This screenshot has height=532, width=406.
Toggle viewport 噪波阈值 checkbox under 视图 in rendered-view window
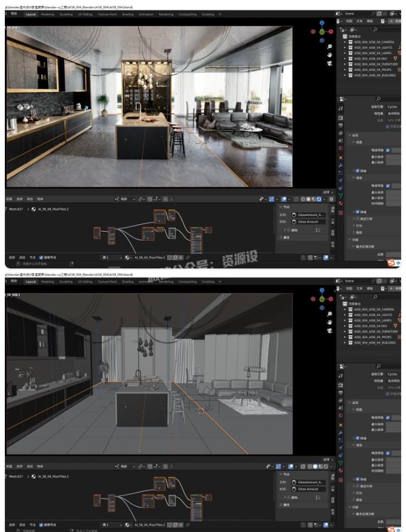pyautogui.click(x=388, y=150)
